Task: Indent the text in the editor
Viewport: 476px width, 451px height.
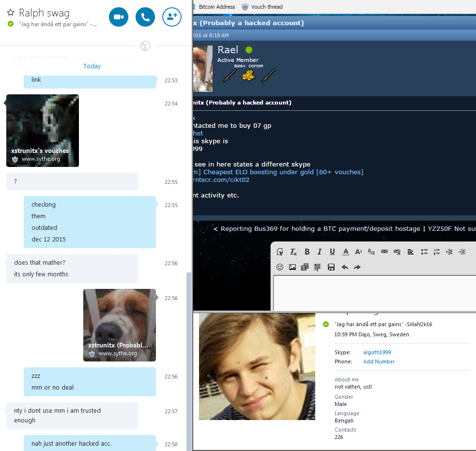Action: pos(462,252)
